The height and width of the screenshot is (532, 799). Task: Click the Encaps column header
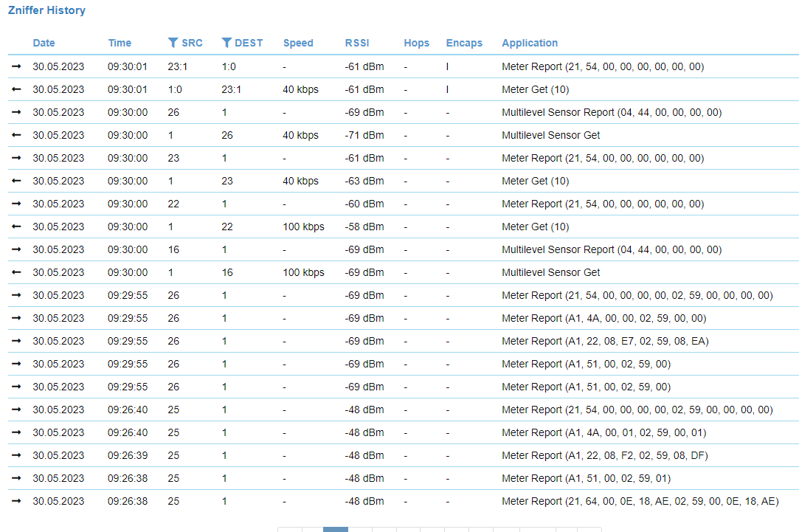pos(464,43)
